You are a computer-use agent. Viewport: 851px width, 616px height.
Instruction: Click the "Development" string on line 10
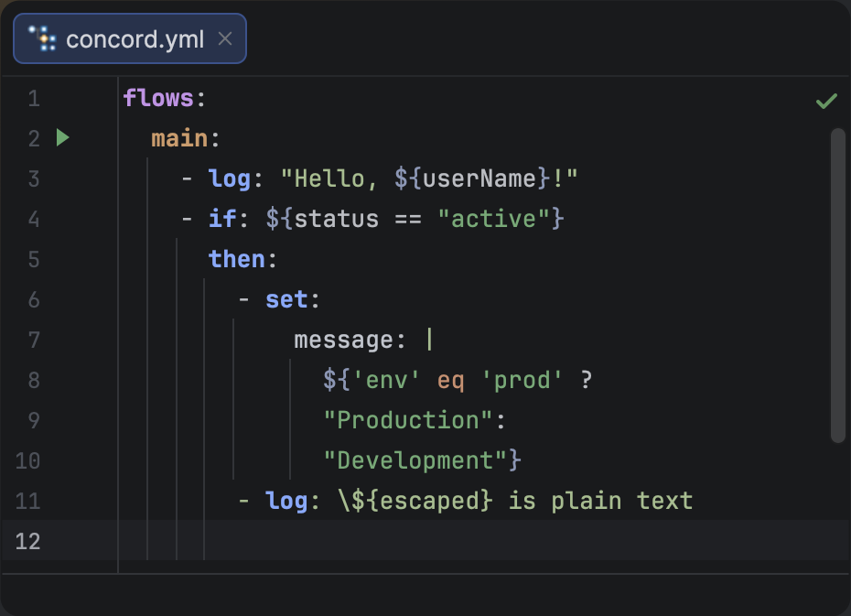click(416, 460)
